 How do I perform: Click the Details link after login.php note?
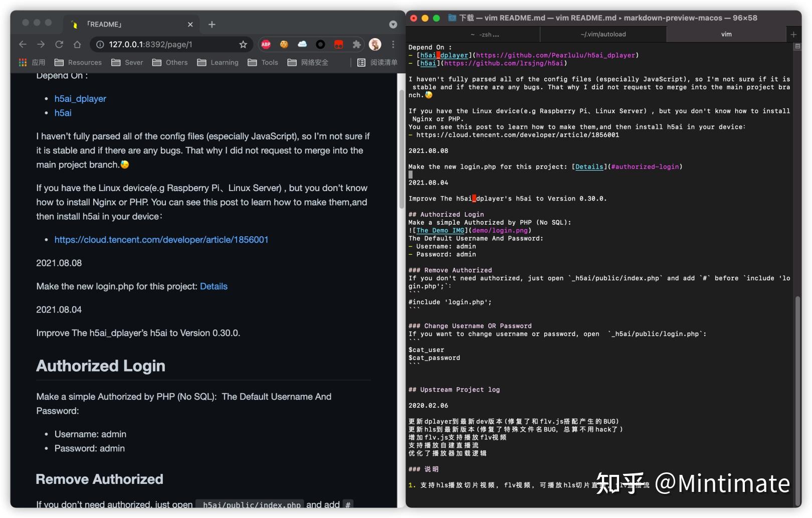(214, 286)
